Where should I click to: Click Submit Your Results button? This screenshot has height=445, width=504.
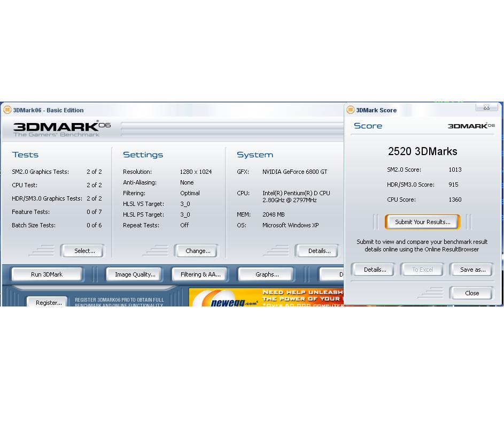(422, 222)
